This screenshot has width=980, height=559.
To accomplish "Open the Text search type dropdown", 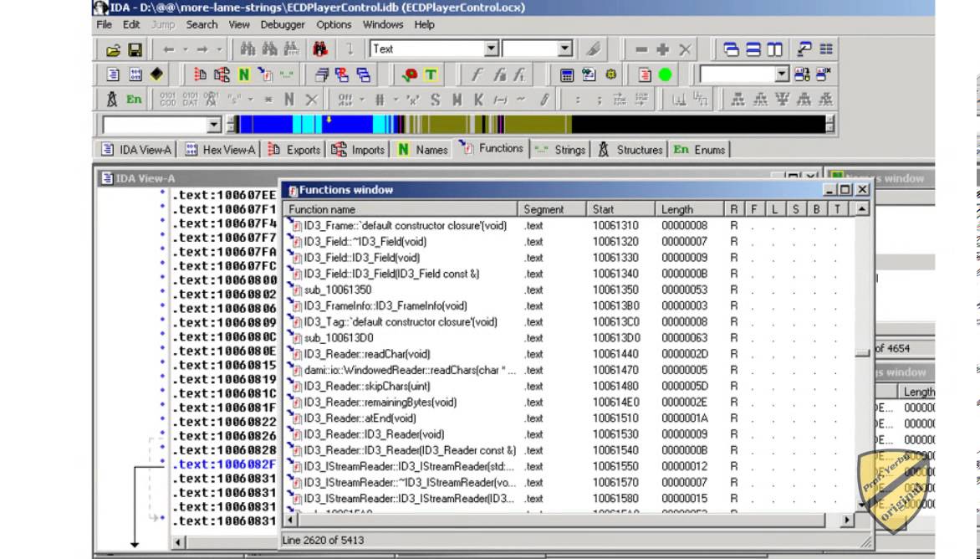I will point(491,49).
